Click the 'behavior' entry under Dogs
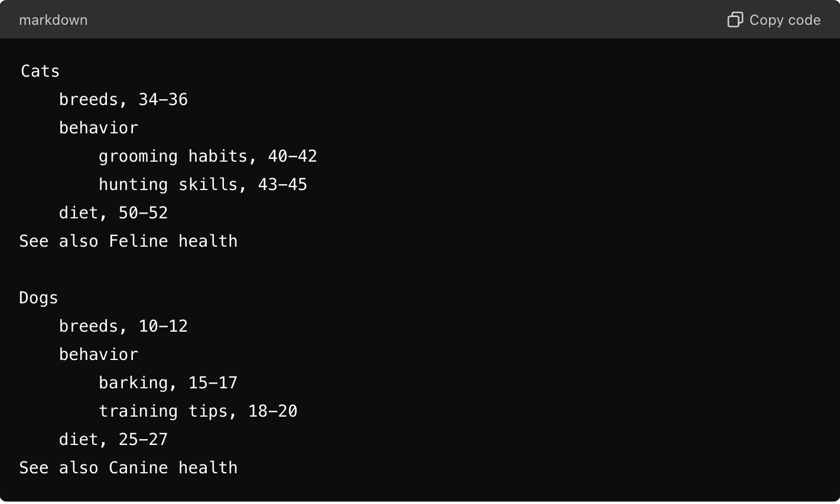The width and height of the screenshot is (840, 504). pyautogui.click(x=98, y=354)
